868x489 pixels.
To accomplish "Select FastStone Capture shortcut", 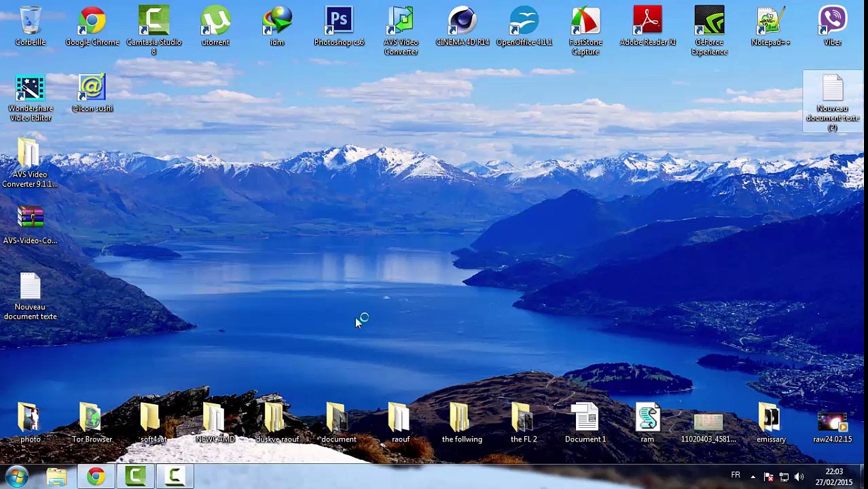I will pos(585,31).
